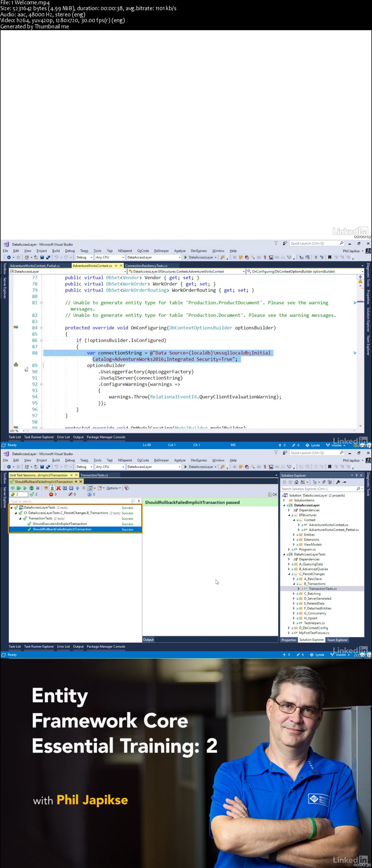The width and height of the screenshot is (372, 868).
Task: Switch to the AdventureWorksContext_Partial.cs tab
Action: (x=35, y=266)
